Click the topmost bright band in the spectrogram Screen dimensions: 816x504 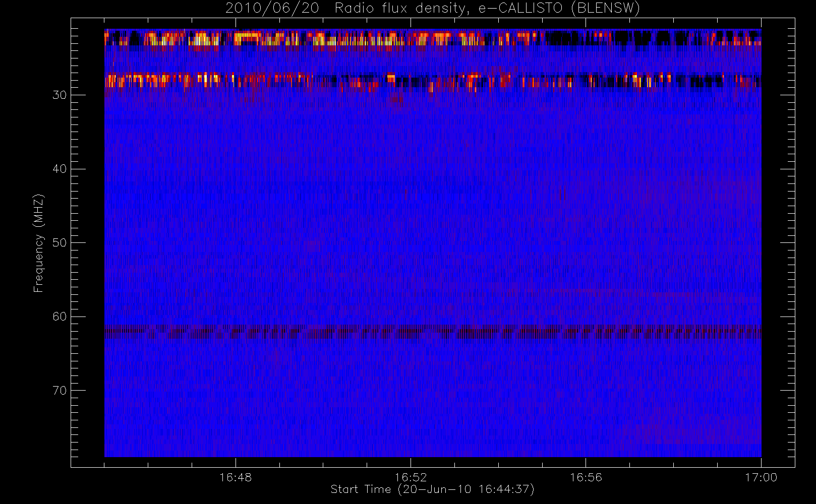click(433, 38)
